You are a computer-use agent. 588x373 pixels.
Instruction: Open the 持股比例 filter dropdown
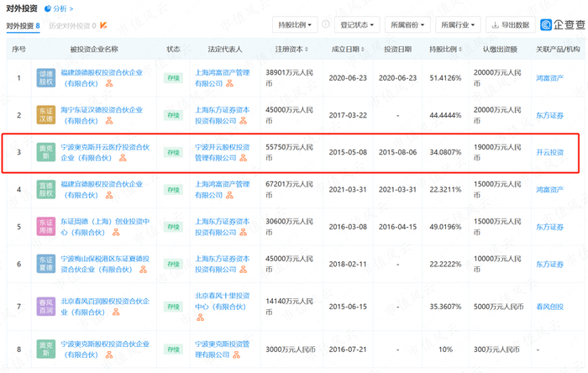(x=295, y=24)
